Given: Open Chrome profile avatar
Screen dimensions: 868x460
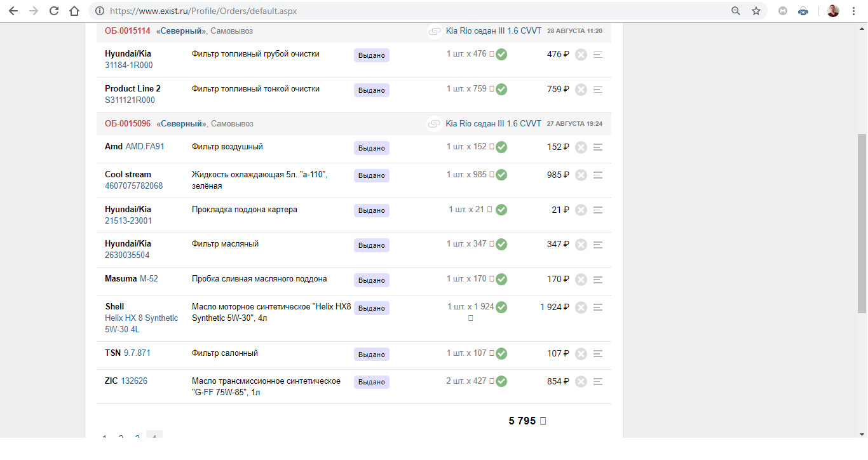Looking at the screenshot, I should (833, 11).
